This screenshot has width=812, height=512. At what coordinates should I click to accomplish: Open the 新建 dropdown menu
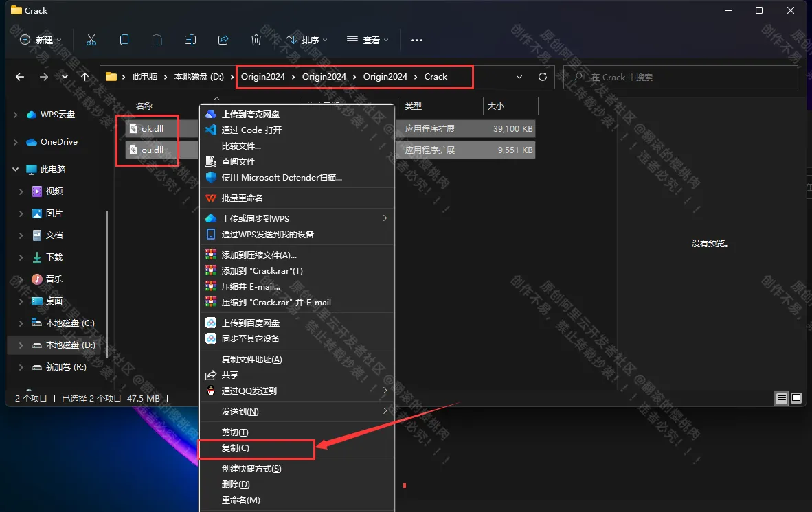tap(41, 40)
